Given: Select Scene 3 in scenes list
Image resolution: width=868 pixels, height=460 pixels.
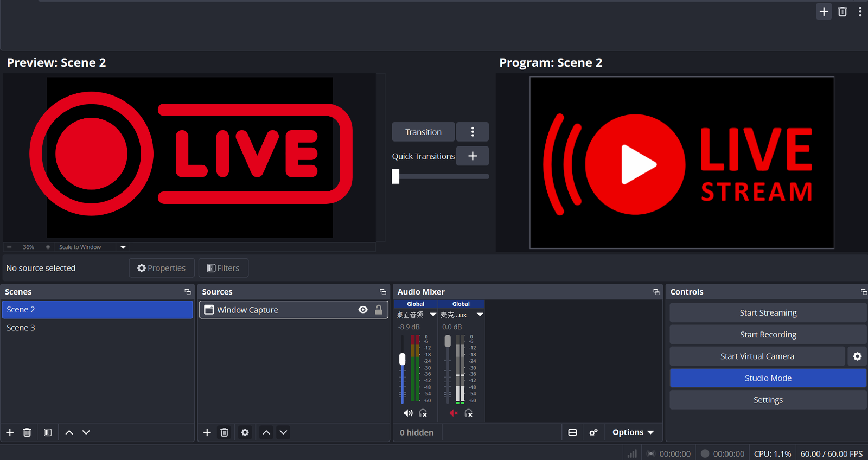Looking at the screenshot, I should click(x=97, y=328).
